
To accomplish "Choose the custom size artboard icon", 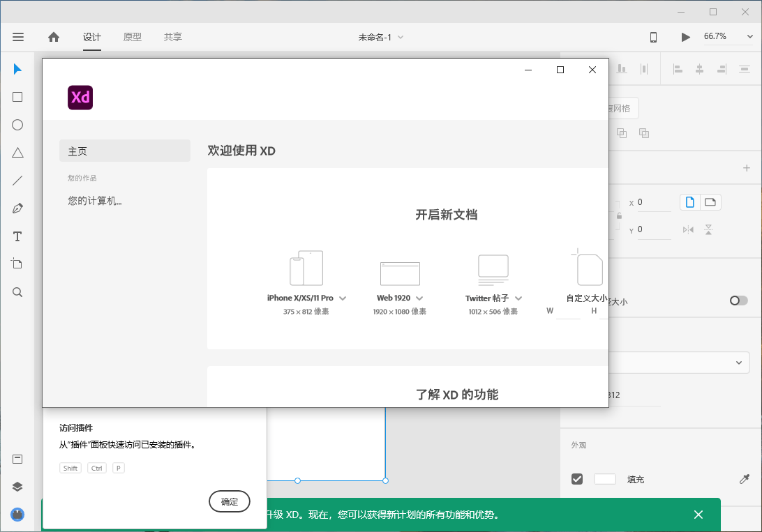I will click(588, 267).
